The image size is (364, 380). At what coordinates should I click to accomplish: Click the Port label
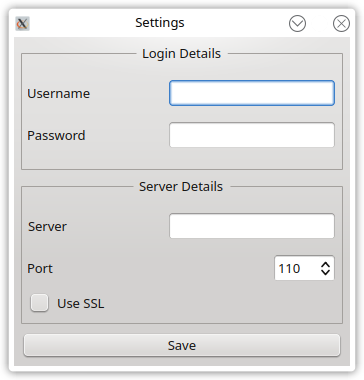tap(40, 268)
